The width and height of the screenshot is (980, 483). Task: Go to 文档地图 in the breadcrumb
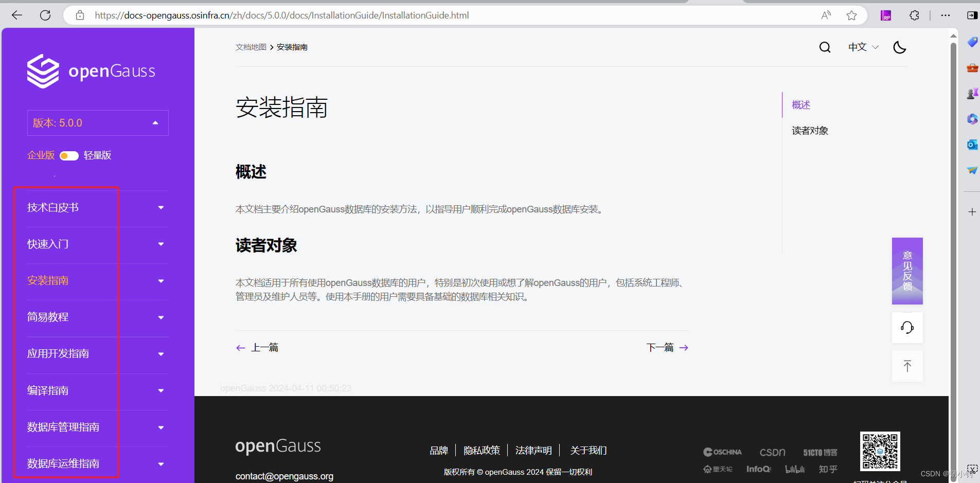(251, 47)
